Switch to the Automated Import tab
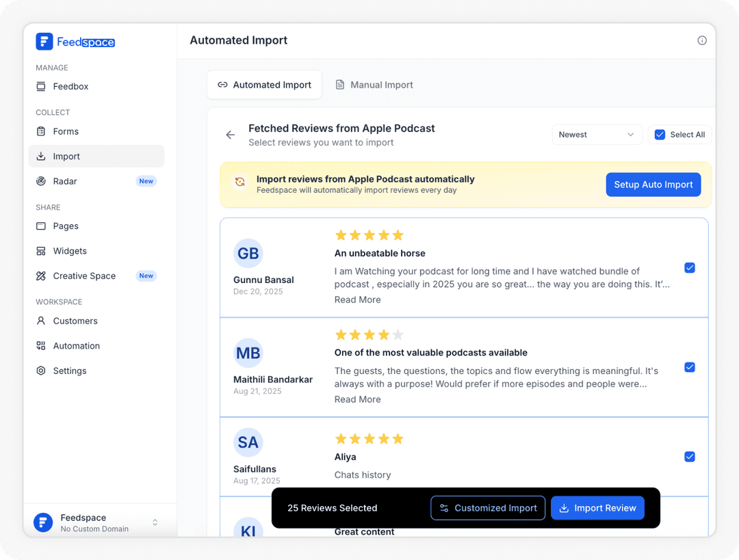 tap(264, 85)
